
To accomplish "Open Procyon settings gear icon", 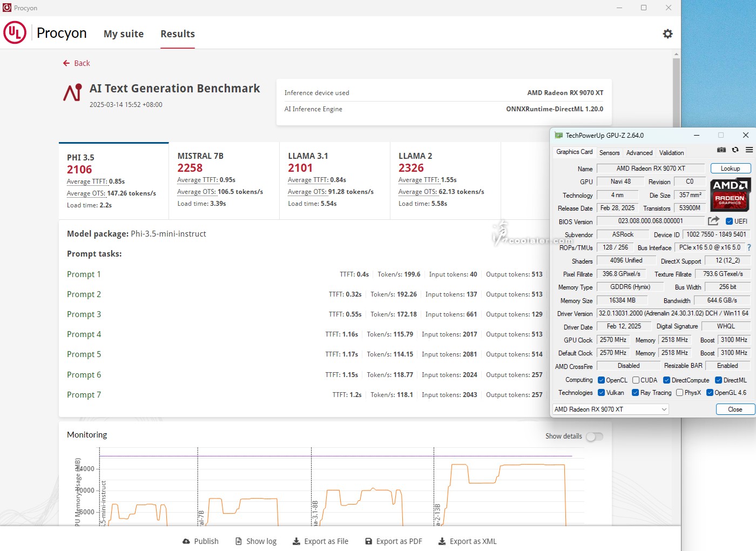I will 668,33.
